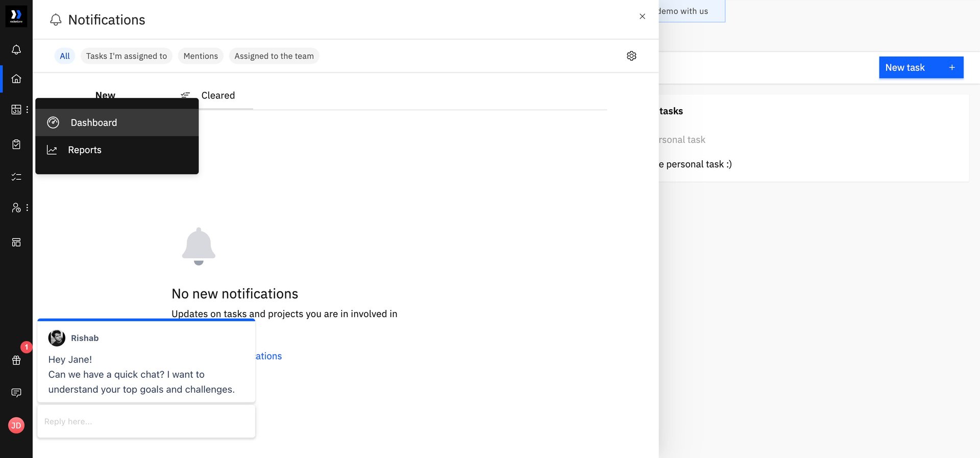Close the Notifications panel
980x458 pixels.
tap(642, 16)
